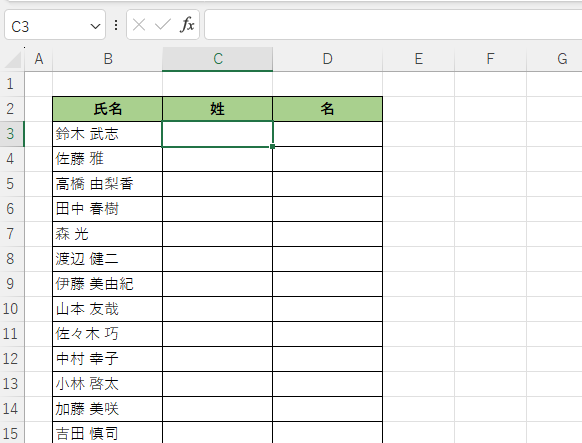The image size is (582, 443).
Task: Click the fill handle of cell C3
Action: pos(272,147)
